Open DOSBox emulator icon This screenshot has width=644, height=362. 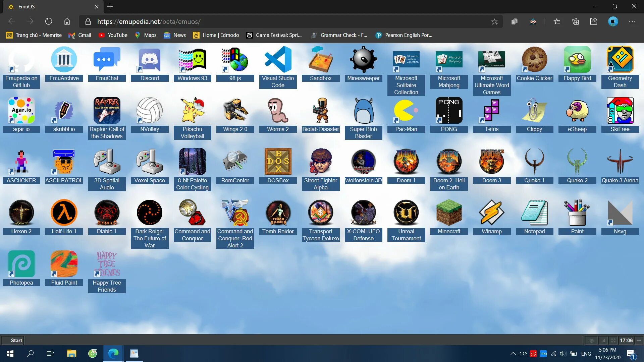point(278,166)
